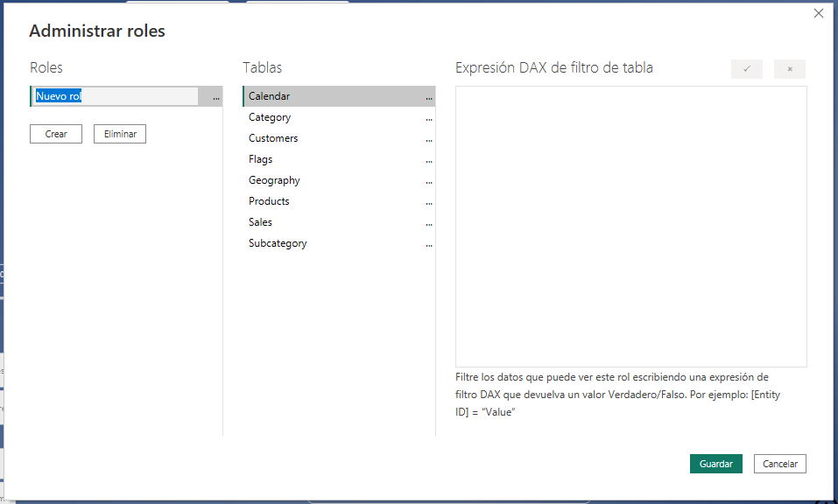838x504 pixels.
Task: Open the ellipsis menu for Nuevo rol
Action: point(215,97)
